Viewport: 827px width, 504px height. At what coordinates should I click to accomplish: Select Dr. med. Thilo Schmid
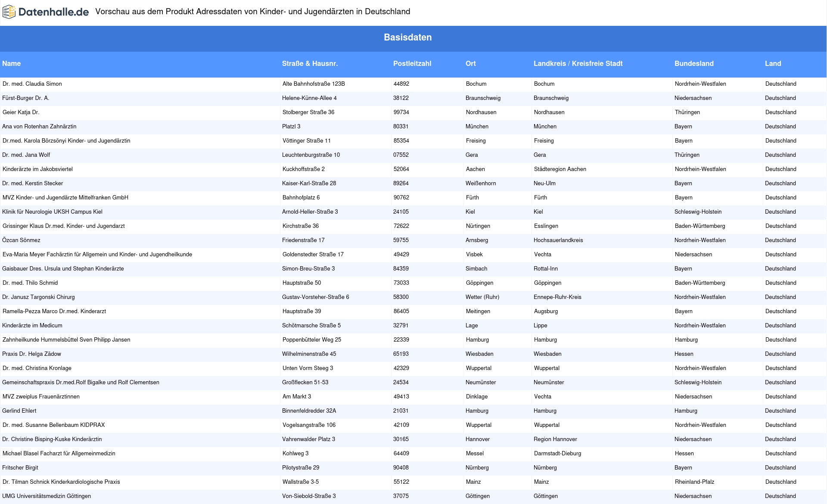(30, 283)
